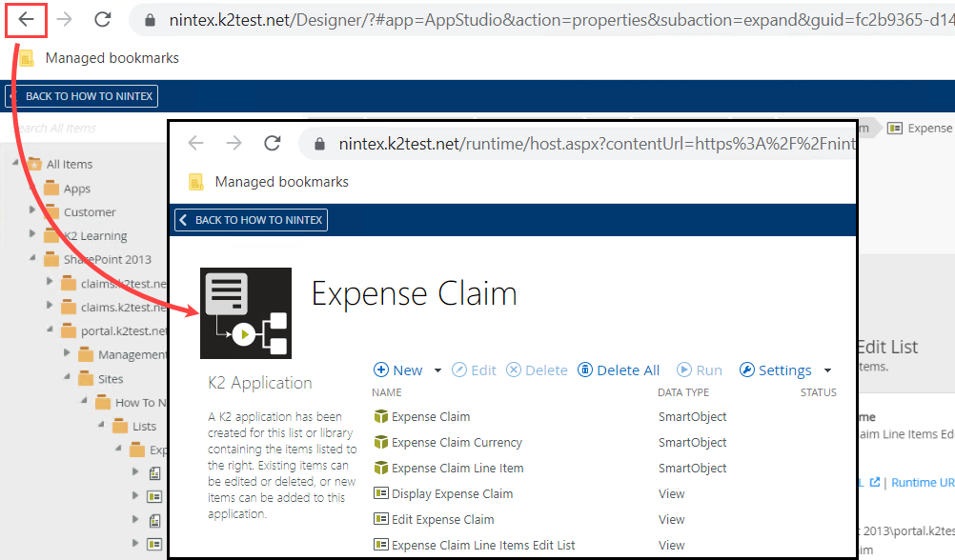Click the Edit toolbar button
The image size is (955, 560).
pyautogui.click(x=474, y=370)
